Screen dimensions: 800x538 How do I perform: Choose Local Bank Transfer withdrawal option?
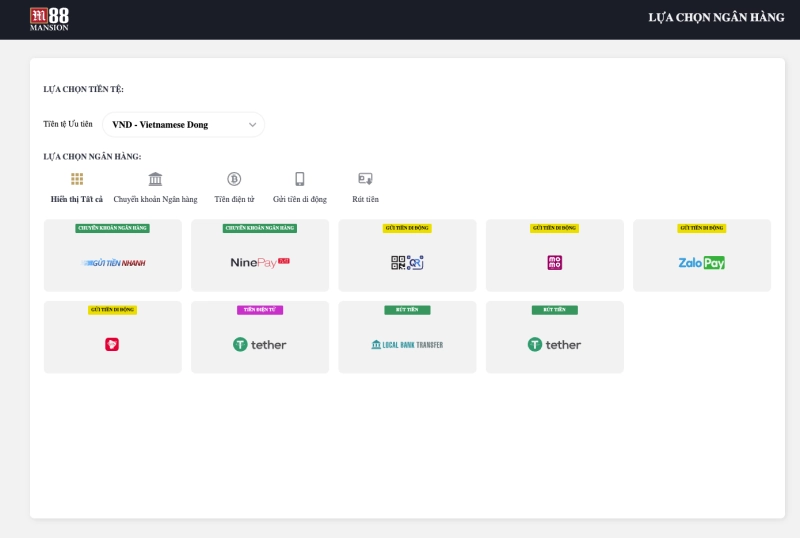(407, 337)
